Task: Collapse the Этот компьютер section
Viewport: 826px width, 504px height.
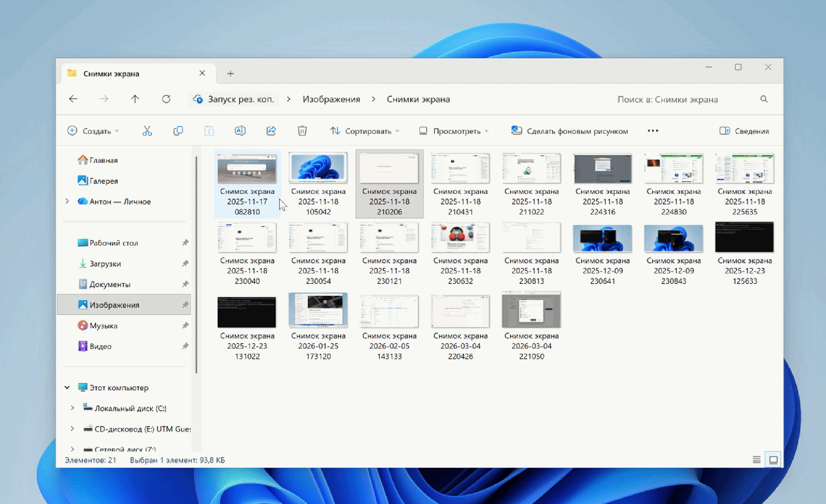Action: 67,387
